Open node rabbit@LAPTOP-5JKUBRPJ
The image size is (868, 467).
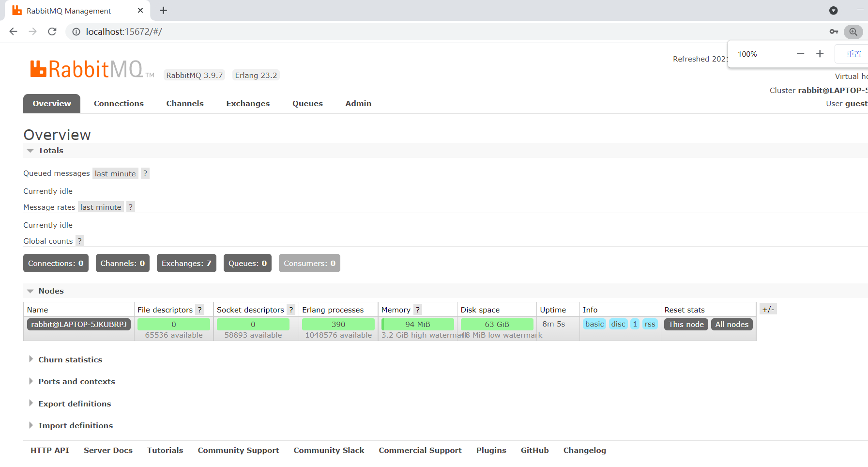[x=79, y=324]
